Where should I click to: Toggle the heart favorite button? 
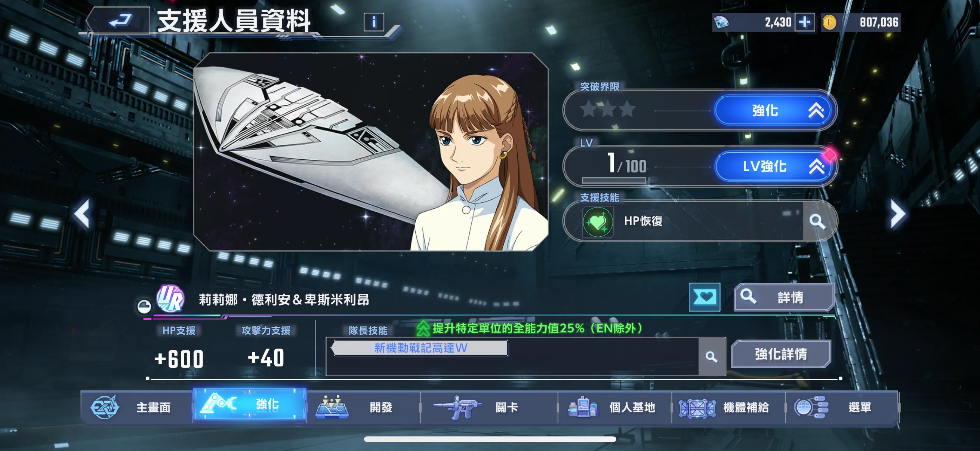[x=704, y=297]
